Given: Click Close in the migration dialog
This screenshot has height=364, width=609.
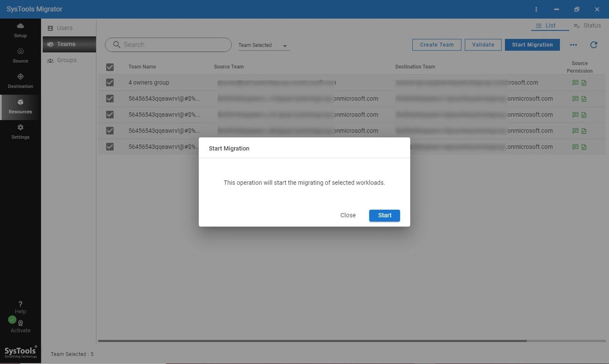Looking at the screenshot, I should [x=348, y=215].
